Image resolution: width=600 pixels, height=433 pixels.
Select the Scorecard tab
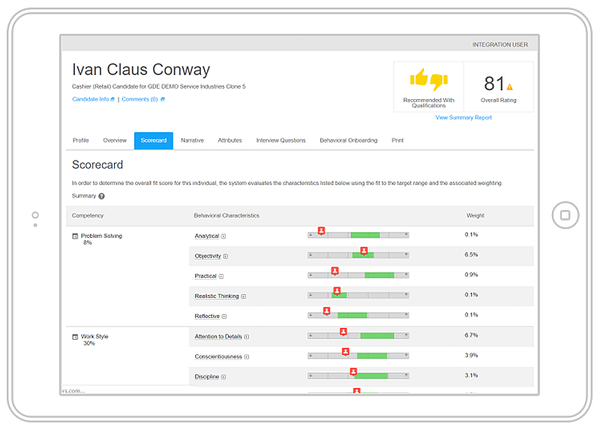tap(153, 140)
